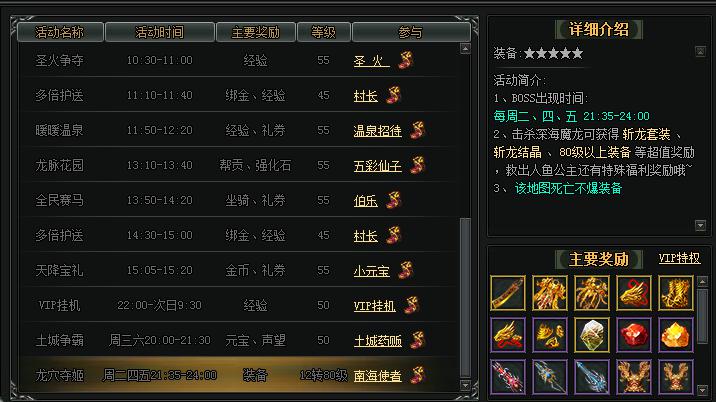The image size is (716, 402).
Task: Select the 全民赛马 activity row
Action: pos(237,200)
